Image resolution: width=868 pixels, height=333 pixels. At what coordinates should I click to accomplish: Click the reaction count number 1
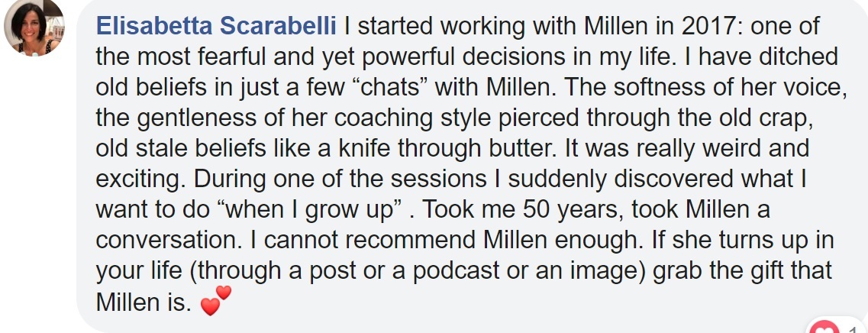(851, 328)
